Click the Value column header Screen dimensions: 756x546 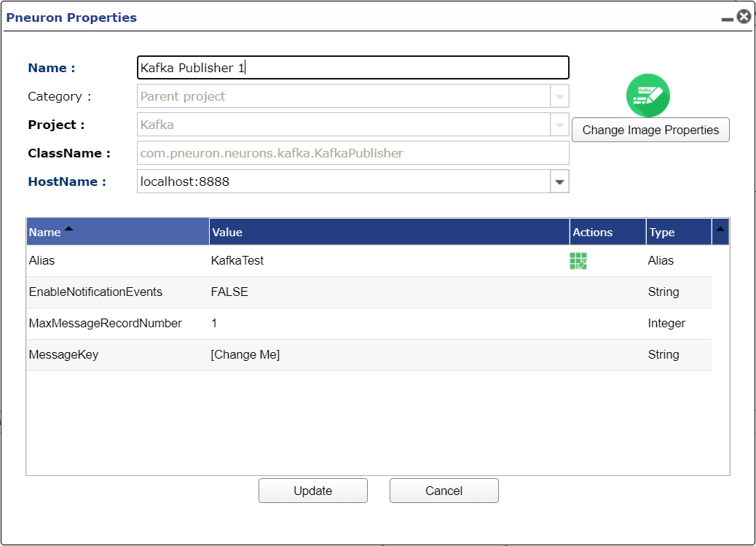[x=390, y=232]
